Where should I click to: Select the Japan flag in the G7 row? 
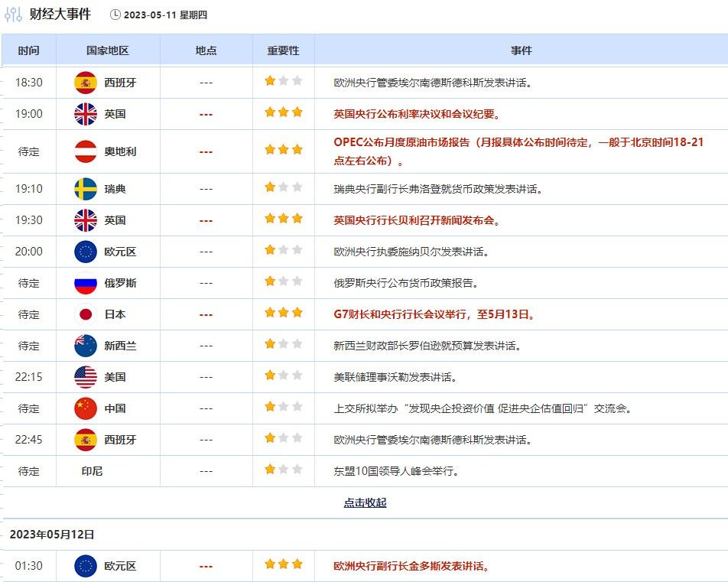[x=86, y=314]
